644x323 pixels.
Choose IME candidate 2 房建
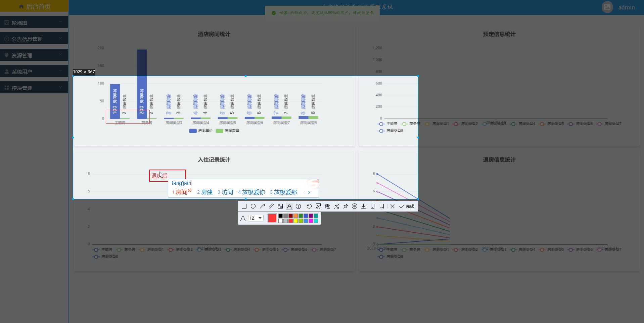coord(205,192)
